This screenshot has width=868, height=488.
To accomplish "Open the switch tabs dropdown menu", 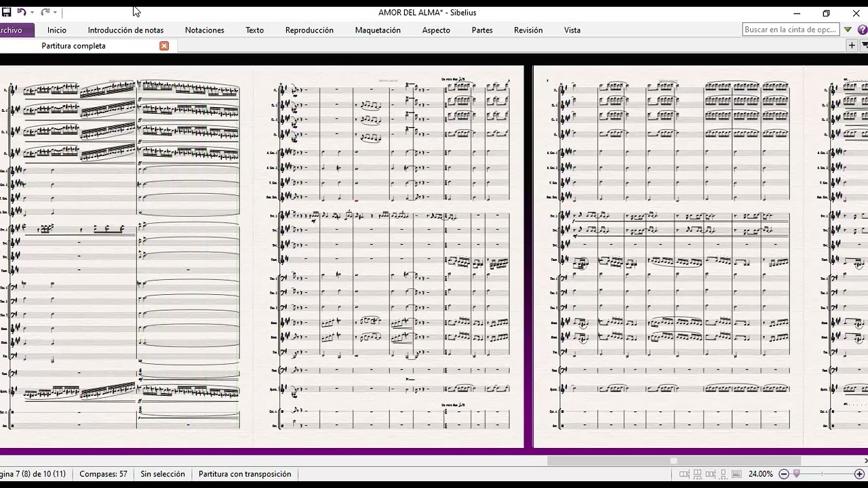I will (x=864, y=45).
